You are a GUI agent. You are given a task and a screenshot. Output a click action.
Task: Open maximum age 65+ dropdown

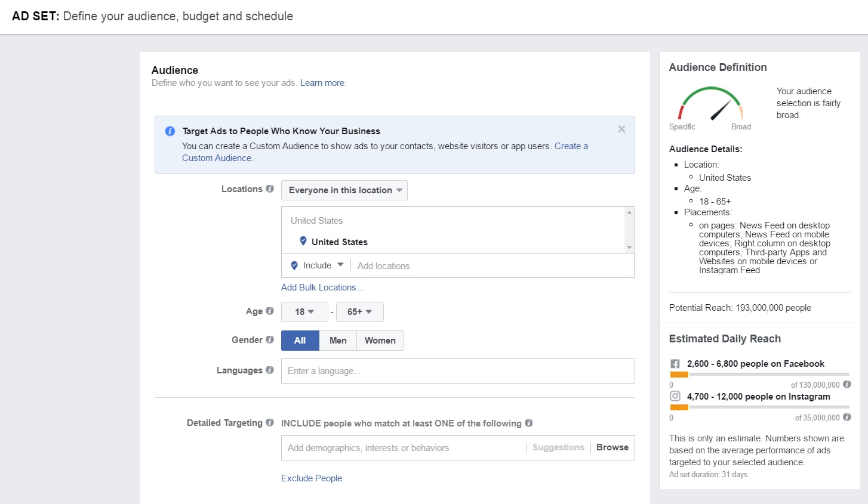coord(359,312)
